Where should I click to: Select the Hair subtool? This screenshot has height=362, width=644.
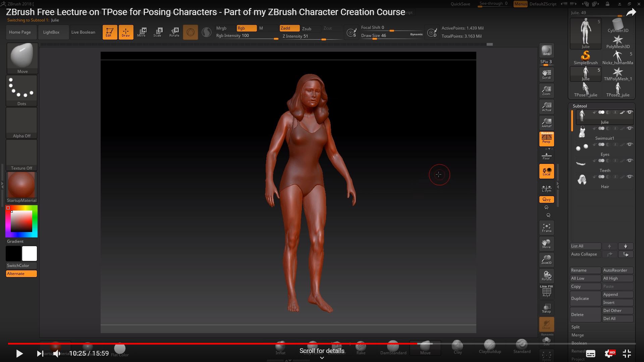(605, 181)
